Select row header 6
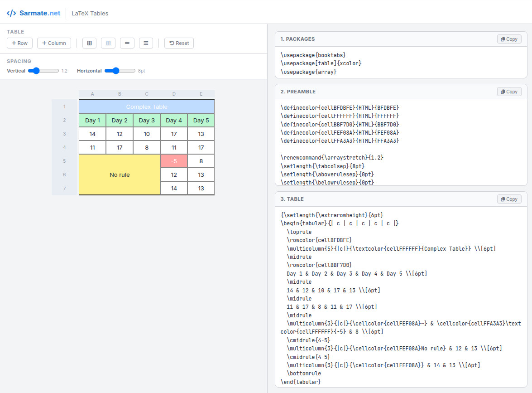532x393 pixels. coord(64,175)
